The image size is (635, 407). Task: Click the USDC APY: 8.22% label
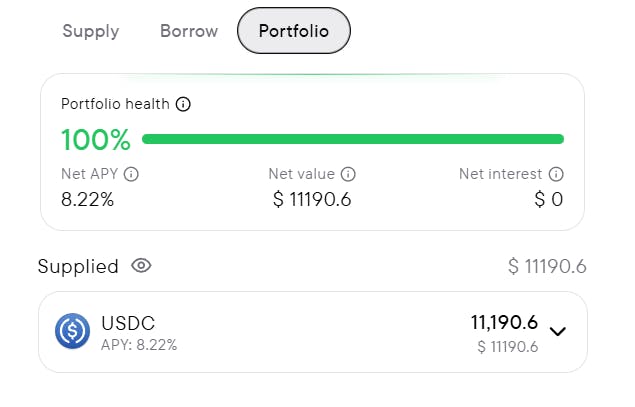[x=139, y=345]
